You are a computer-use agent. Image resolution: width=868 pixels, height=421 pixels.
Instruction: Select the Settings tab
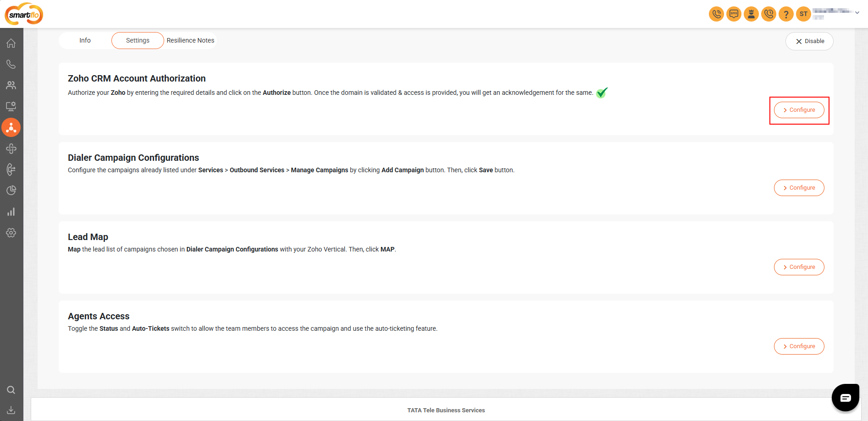(138, 40)
